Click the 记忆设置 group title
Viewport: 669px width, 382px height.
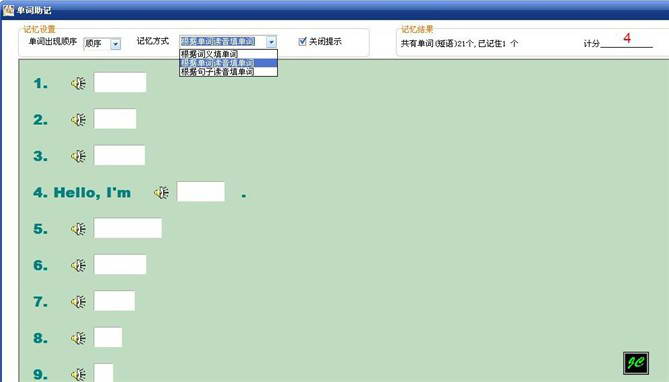[39, 29]
